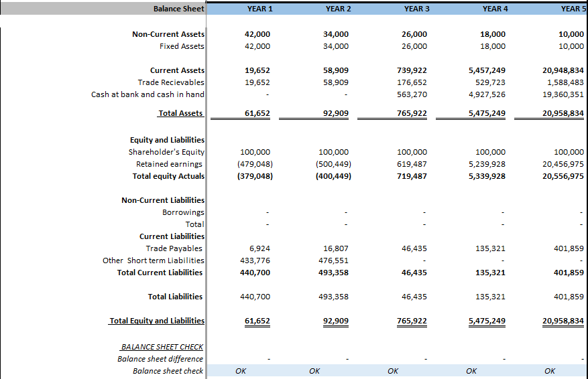Click the Shareholder's Equity label
Image resolution: width=588 pixels, height=379 pixels.
click(x=166, y=152)
